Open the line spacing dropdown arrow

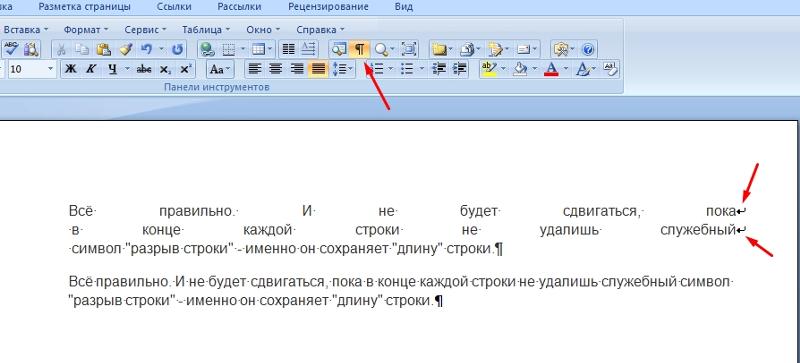point(350,69)
